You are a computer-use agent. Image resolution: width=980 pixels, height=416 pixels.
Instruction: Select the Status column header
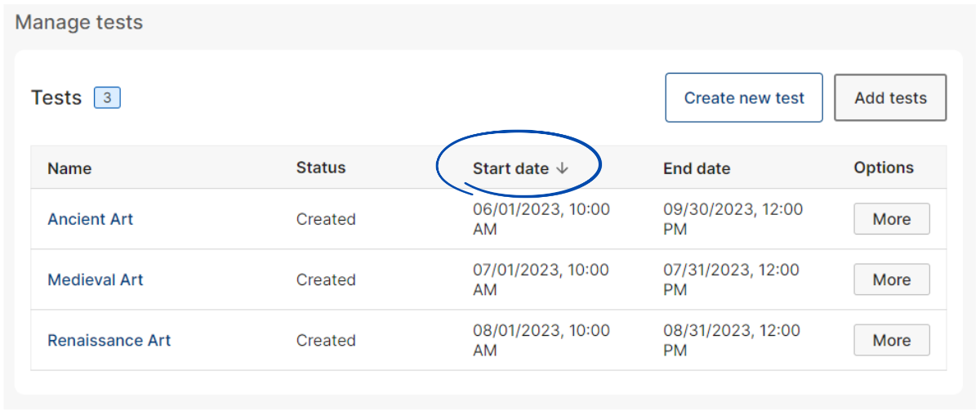[x=321, y=168]
